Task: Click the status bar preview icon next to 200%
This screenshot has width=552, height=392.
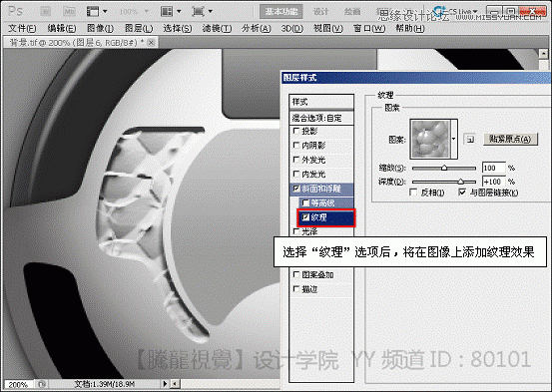Action: (x=41, y=384)
